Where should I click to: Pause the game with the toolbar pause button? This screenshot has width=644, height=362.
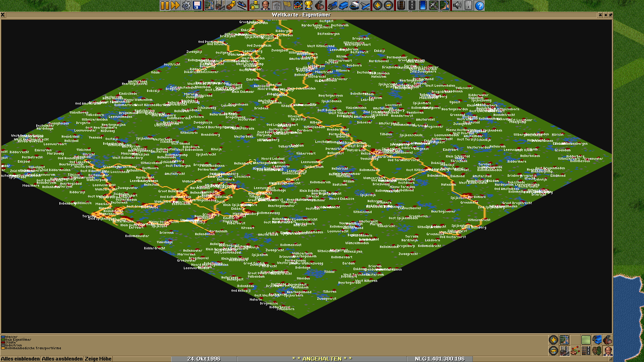(x=165, y=6)
